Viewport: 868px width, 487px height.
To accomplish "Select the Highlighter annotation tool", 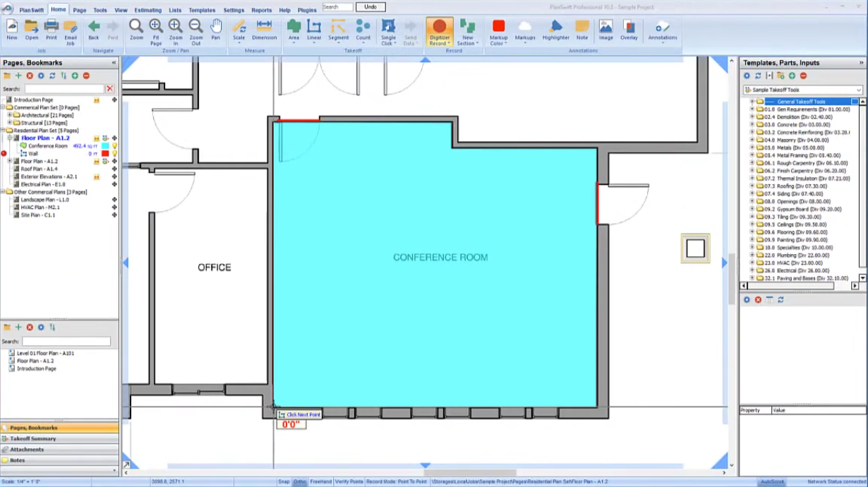I will point(556,30).
